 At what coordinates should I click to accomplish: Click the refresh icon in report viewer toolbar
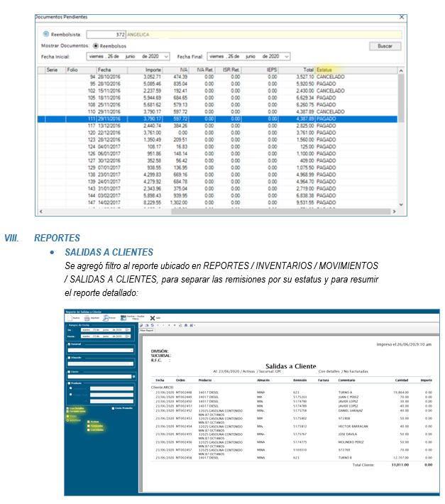point(153,325)
